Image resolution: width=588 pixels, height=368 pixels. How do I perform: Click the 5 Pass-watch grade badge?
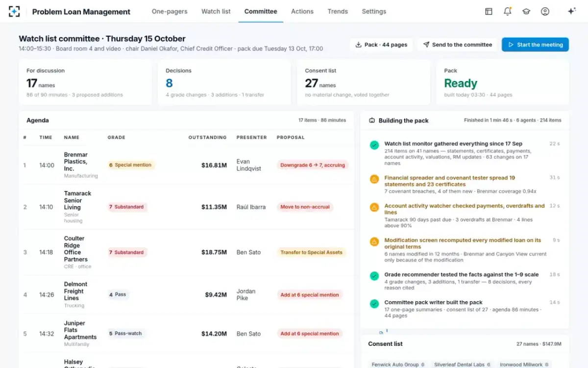(126, 333)
